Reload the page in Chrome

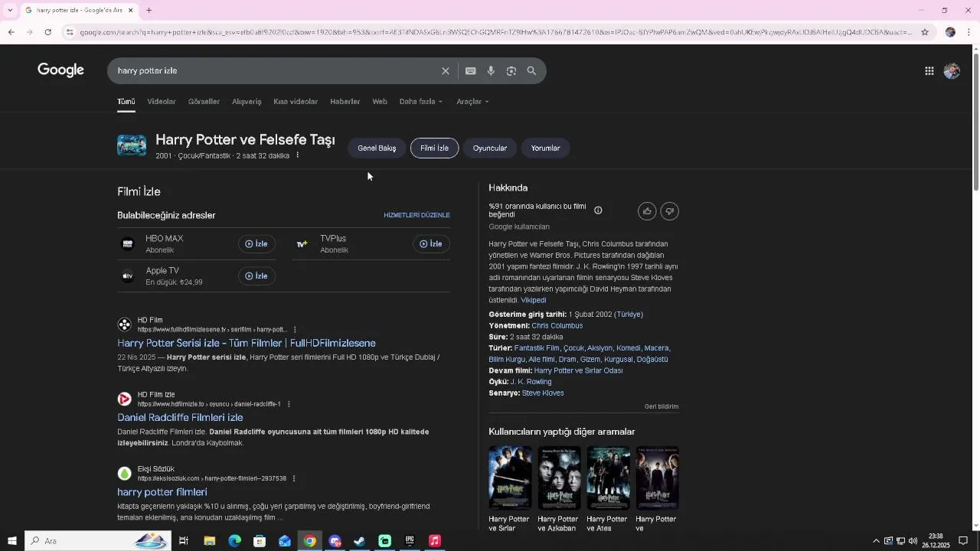pyautogui.click(x=48, y=32)
